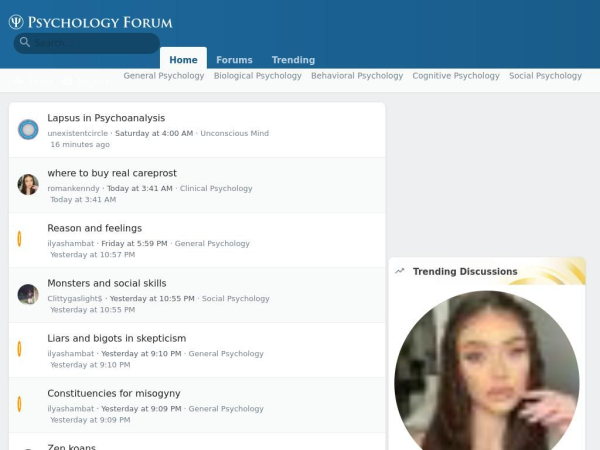Go to General Psychology in sub-navigation
The image size is (600, 450).
click(164, 76)
